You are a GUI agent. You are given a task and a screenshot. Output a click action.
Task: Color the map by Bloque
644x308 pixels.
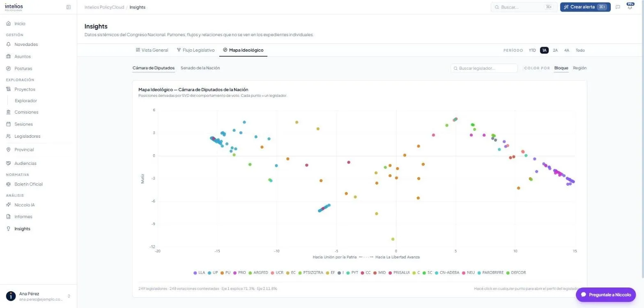(x=561, y=68)
